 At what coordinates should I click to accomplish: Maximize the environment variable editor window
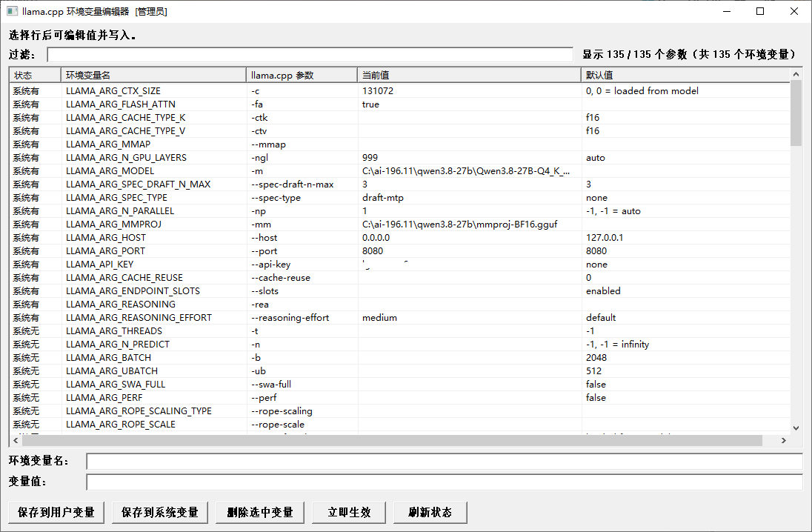point(760,11)
